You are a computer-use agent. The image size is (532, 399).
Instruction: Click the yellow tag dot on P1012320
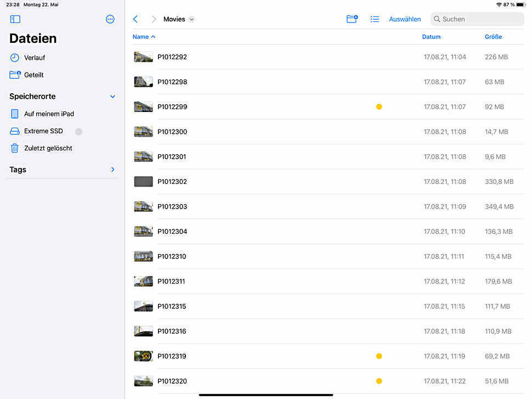point(379,381)
